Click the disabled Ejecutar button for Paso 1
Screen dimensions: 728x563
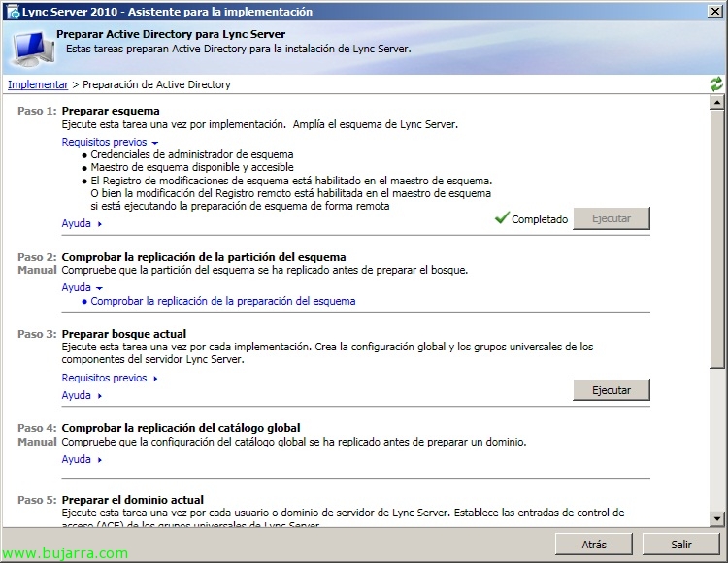tap(612, 218)
